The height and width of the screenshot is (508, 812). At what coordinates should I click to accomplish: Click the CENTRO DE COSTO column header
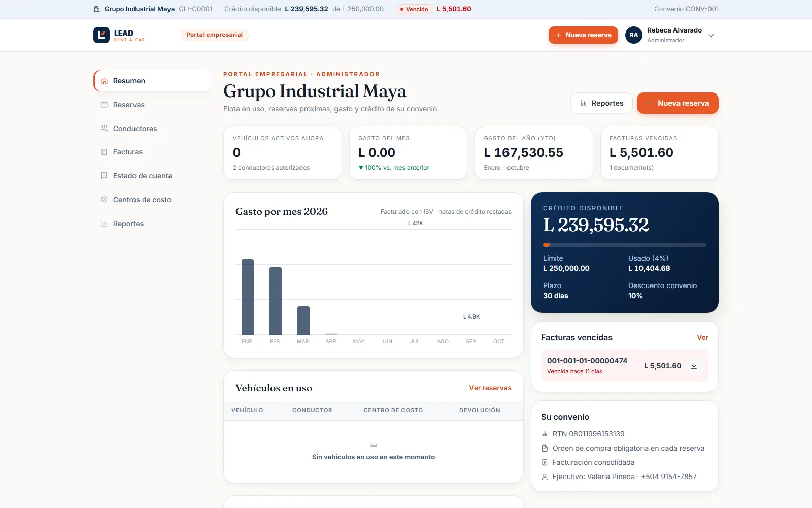[x=393, y=410]
